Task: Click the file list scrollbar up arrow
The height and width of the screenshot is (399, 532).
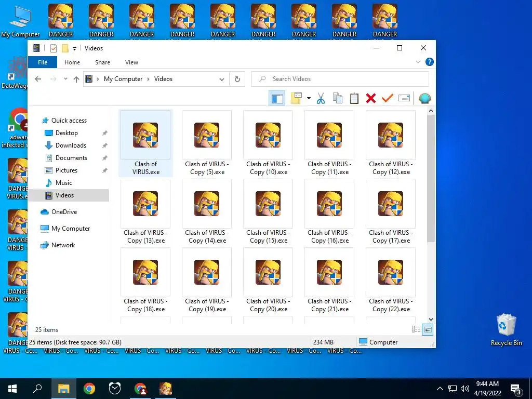Action: [x=431, y=111]
